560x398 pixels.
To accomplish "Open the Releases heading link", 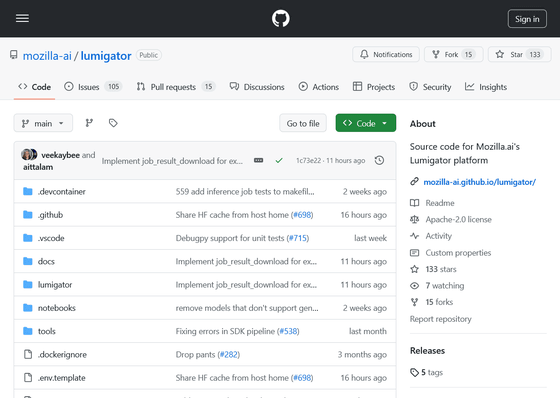I will tap(427, 350).
